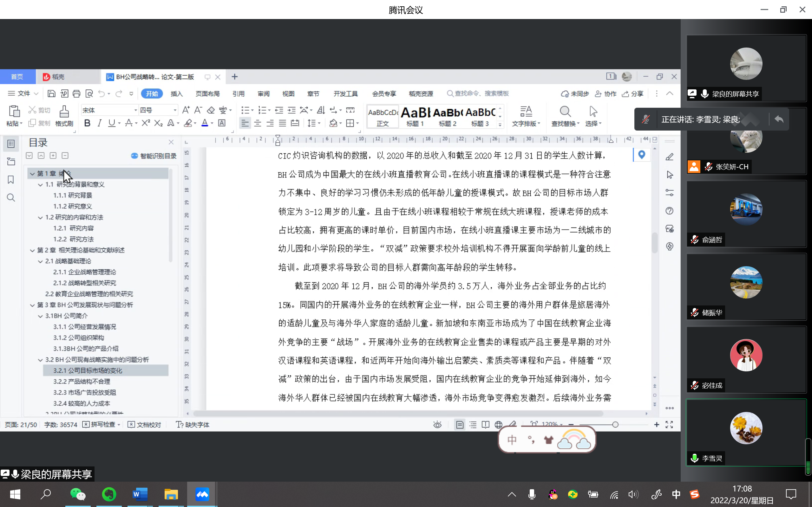Viewport: 812px width, 507px height.
Task: Click the clear formatting eraser icon
Action: tap(211, 110)
